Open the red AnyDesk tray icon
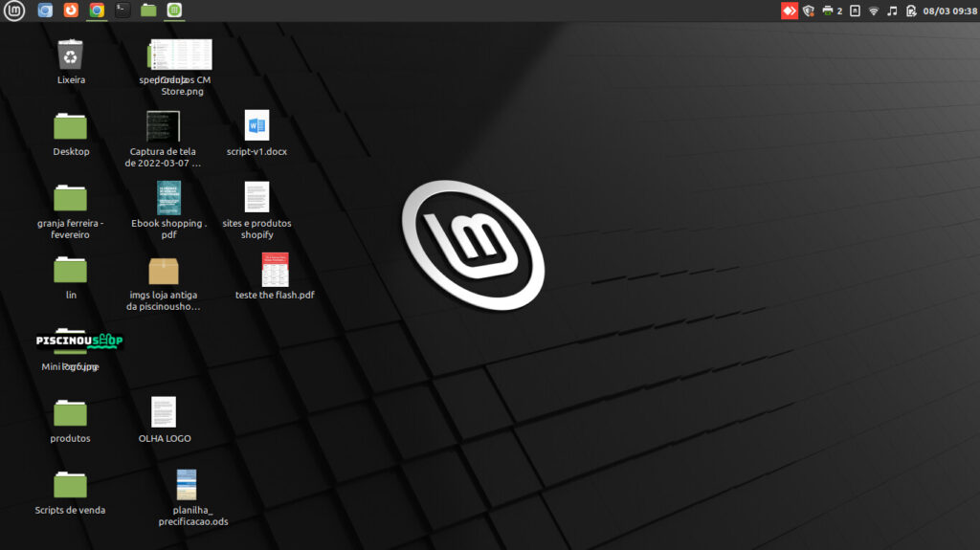The height and width of the screenshot is (550, 980). (x=790, y=11)
